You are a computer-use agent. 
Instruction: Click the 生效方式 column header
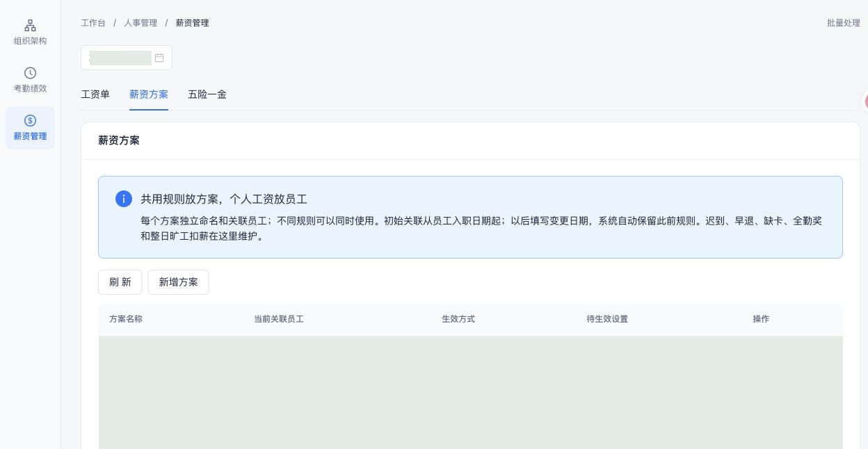458,319
